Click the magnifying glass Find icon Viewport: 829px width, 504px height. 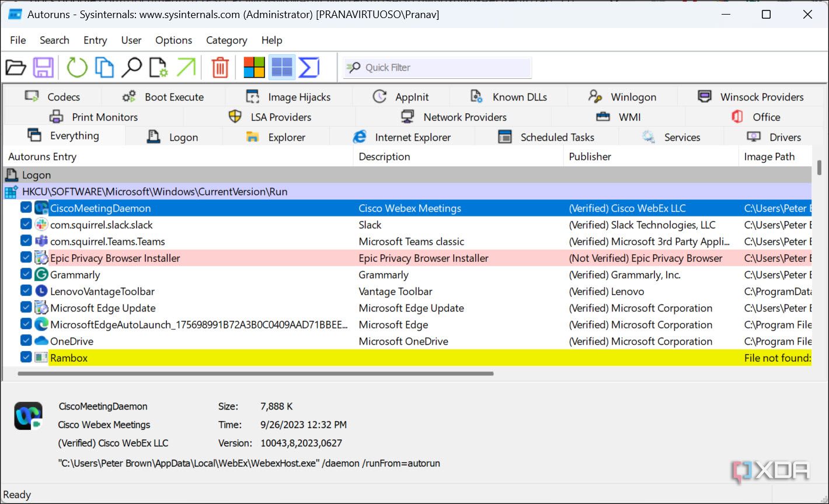tap(131, 68)
